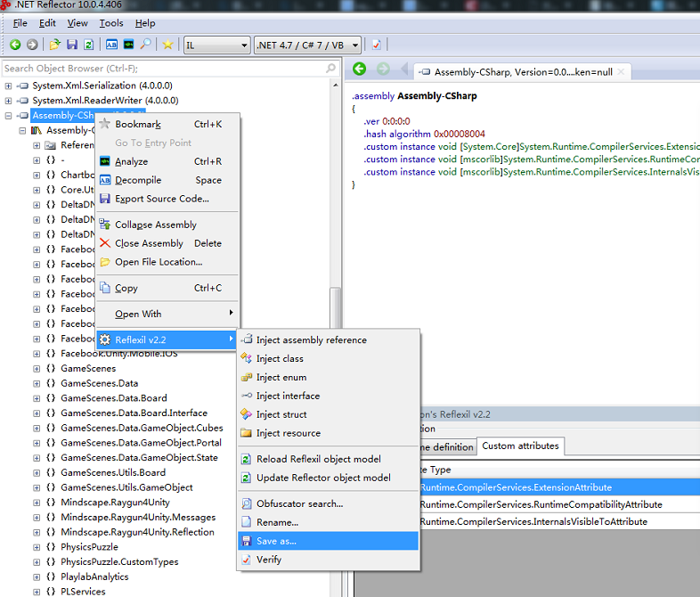Choose Collapse Assembly in context menu
700x597 pixels.
click(167, 225)
